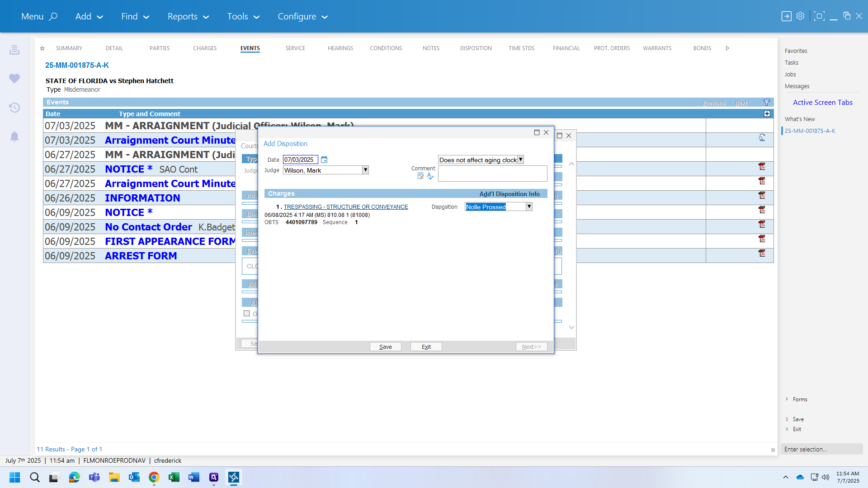Viewport: 868px width, 488px height.
Task: Open PDF for the No Contact Order
Action: (762, 224)
